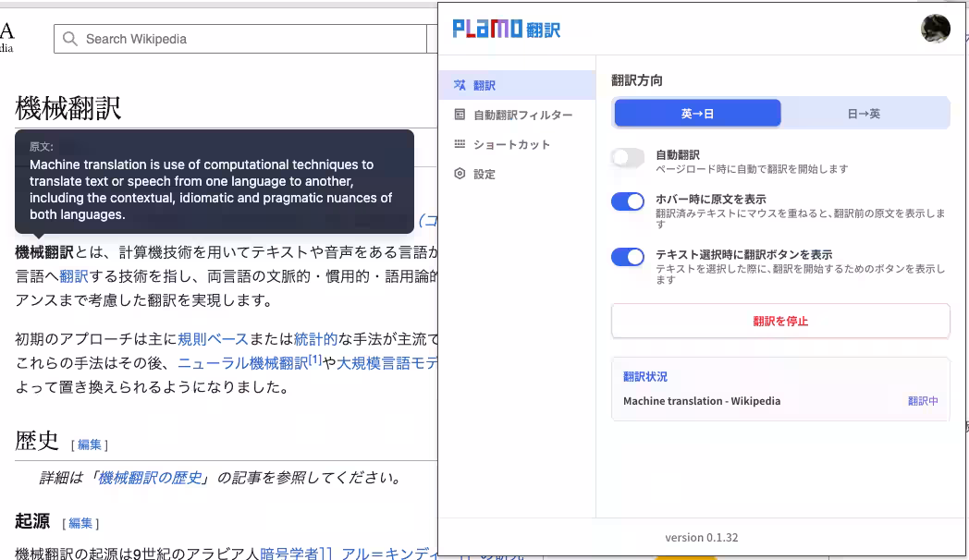The width and height of the screenshot is (969, 560).
Task: Click the Wikipedia search magnifier icon
Action: pyautogui.click(x=69, y=39)
